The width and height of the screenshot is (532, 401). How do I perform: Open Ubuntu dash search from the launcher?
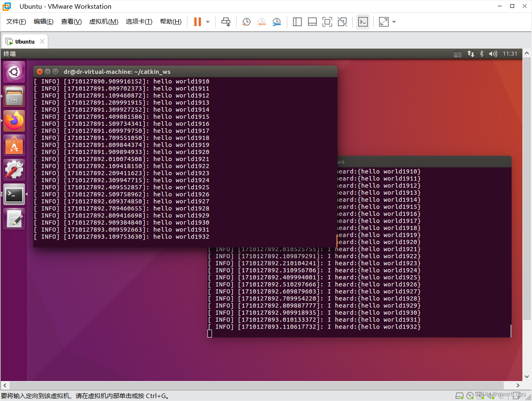coord(14,72)
